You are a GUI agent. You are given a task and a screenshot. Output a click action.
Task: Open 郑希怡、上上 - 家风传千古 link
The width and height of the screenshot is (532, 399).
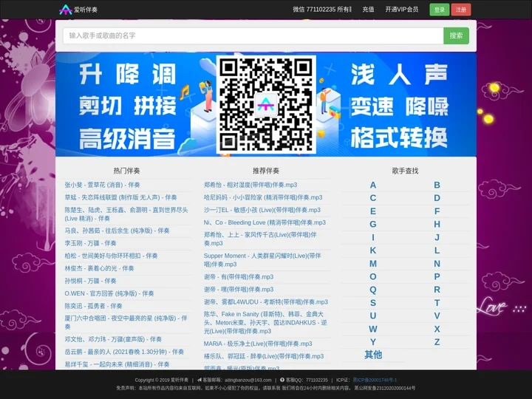pyautogui.click(x=260, y=239)
